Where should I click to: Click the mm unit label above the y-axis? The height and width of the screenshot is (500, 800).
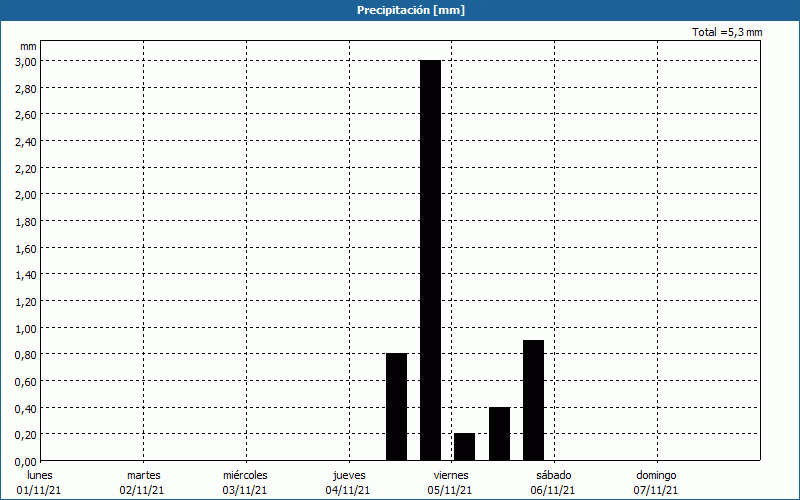click(28, 46)
